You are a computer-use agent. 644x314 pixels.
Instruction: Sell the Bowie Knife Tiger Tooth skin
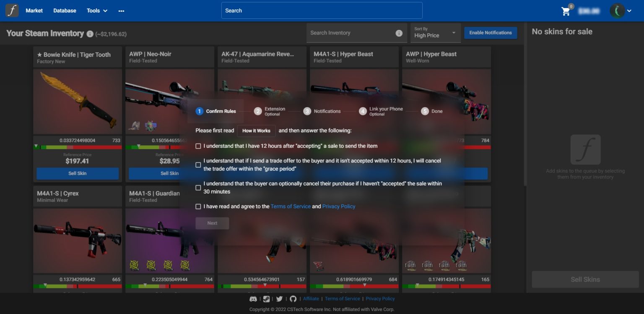coord(78,173)
